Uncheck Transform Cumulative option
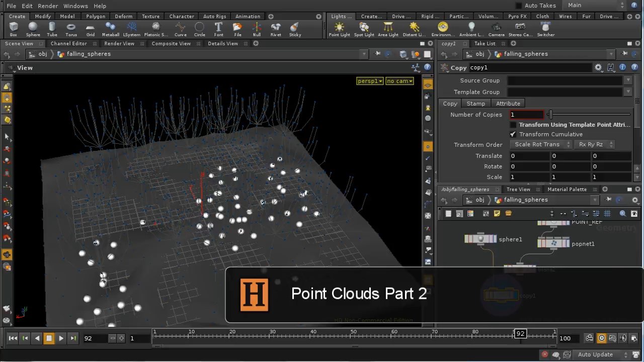 pyautogui.click(x=513, y=134)
